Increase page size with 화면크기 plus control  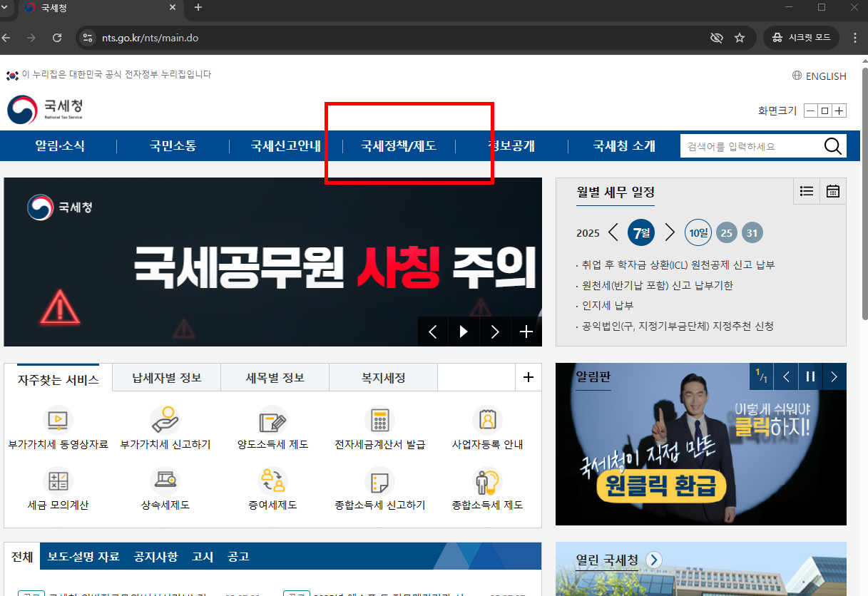click(839, 111)
